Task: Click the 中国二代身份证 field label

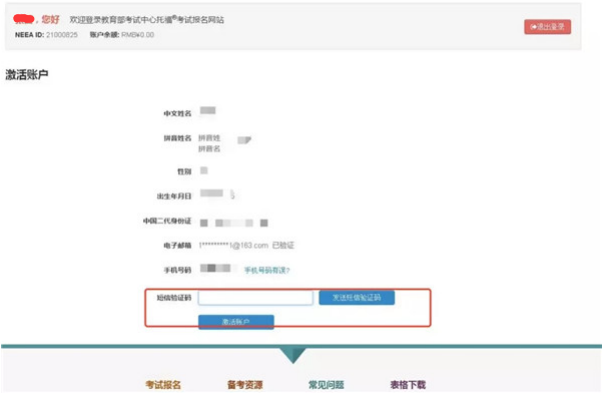Action: click(x=167, y=221)
